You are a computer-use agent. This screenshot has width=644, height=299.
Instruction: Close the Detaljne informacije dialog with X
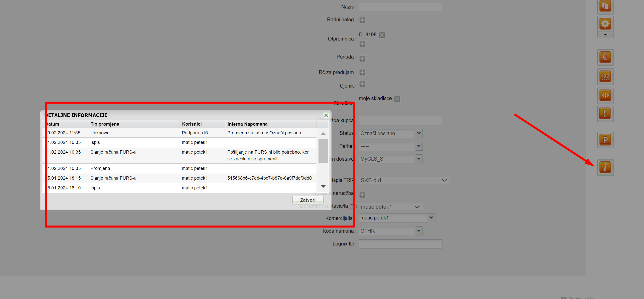click(x=326, y=115)
